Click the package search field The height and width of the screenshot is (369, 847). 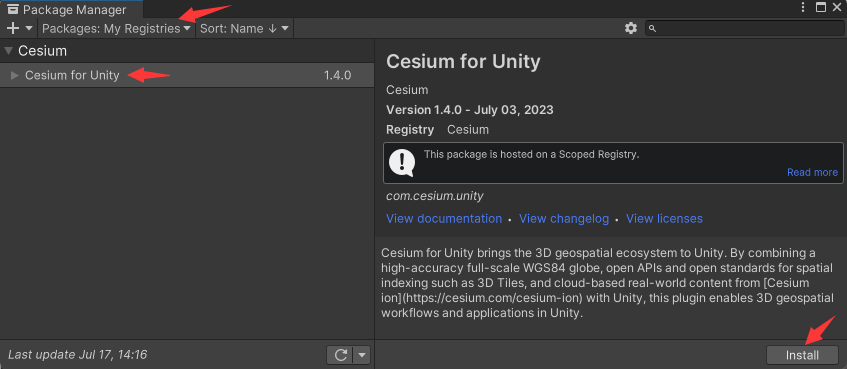(744, 29)
